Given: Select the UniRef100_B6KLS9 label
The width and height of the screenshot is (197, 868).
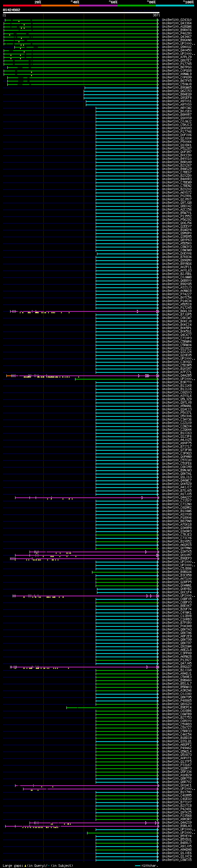Looking at the screenshot, I should 176,311.
